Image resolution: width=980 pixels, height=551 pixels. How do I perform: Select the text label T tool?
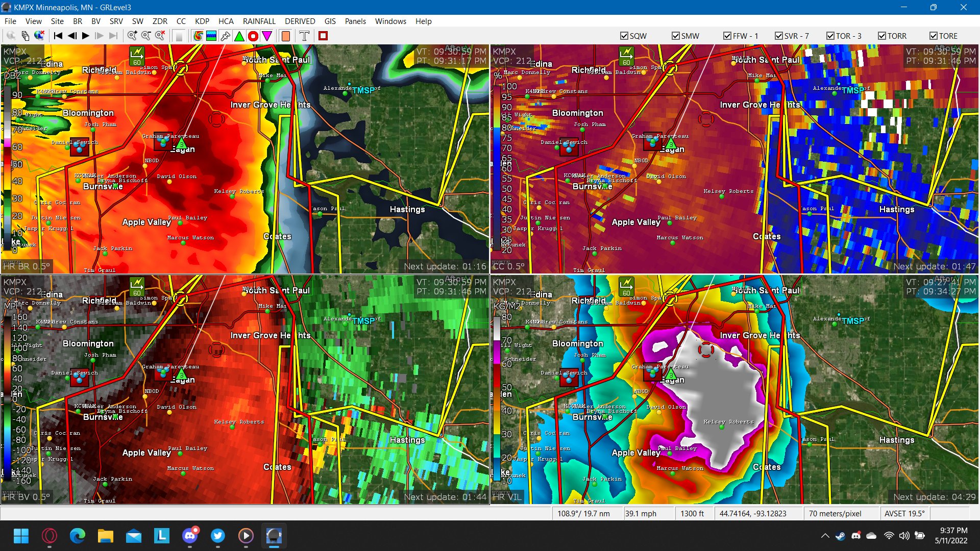[x=304, y=36]
